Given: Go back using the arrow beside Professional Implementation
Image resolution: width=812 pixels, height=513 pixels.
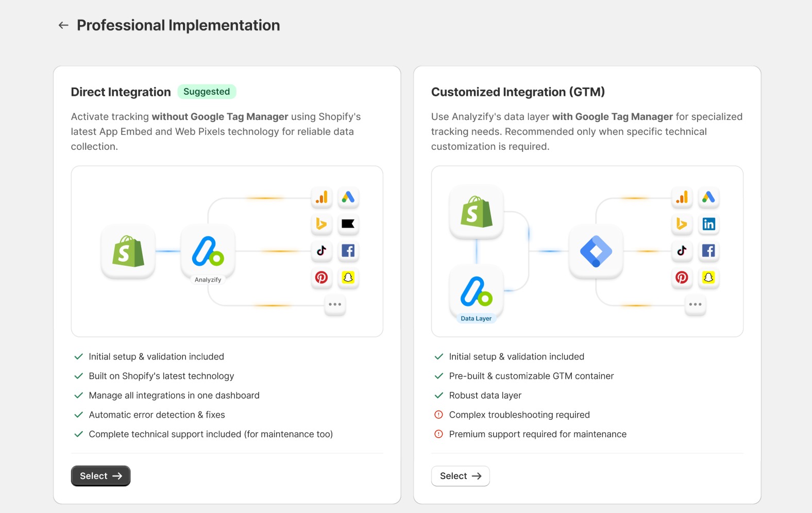Looking at the screenshot, I should 63,25.
